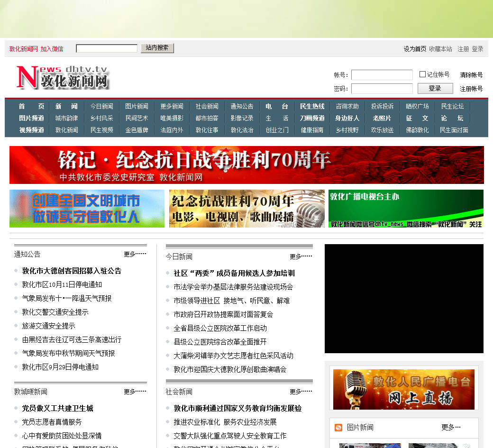This screenshot has height=448, width=493.
Task: Click the 密码 input field
Action: (382, 89)
